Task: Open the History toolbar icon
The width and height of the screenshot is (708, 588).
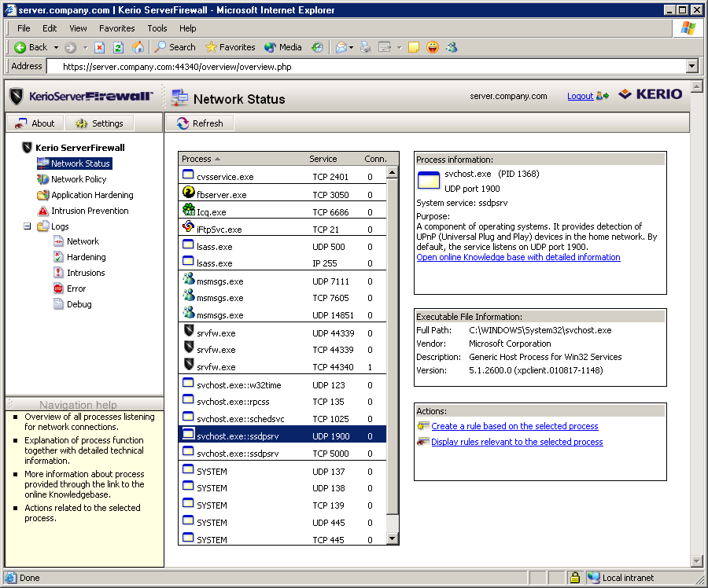Action: click(318, 47)
